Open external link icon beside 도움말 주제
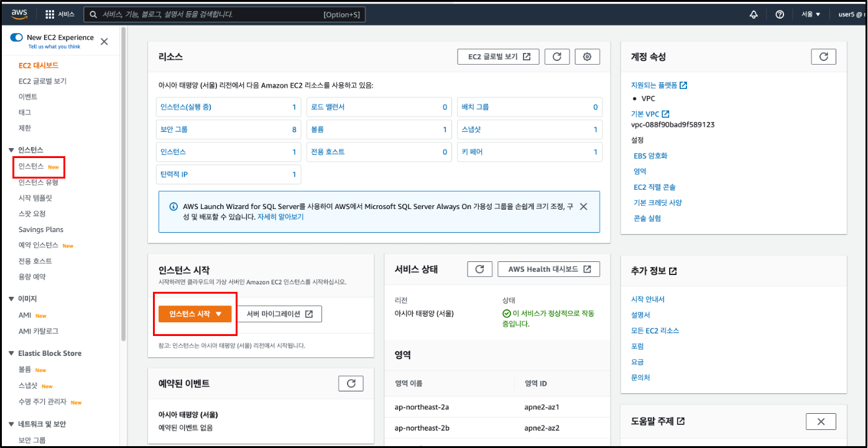 click(x=681, y=421)
